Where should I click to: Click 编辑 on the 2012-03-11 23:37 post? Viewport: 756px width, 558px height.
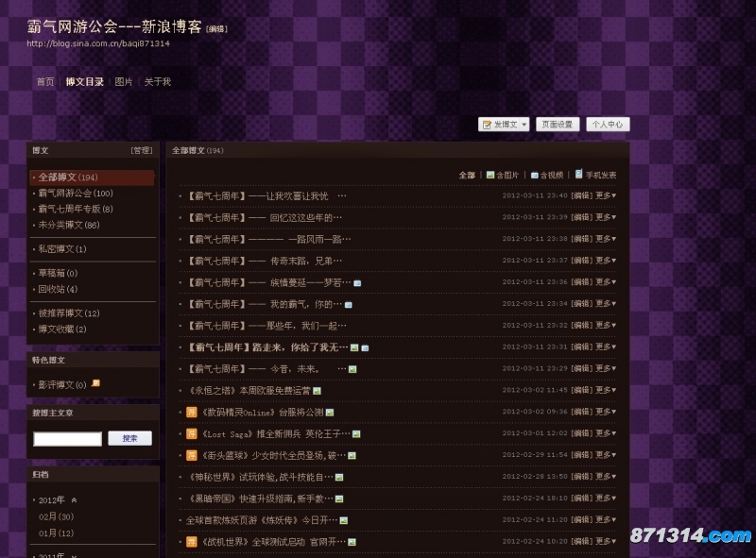pyautogui.click(x=581, y=261)
